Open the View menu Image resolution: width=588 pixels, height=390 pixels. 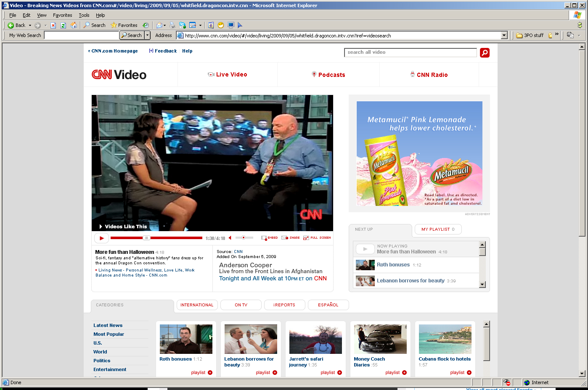pos(42,15)
